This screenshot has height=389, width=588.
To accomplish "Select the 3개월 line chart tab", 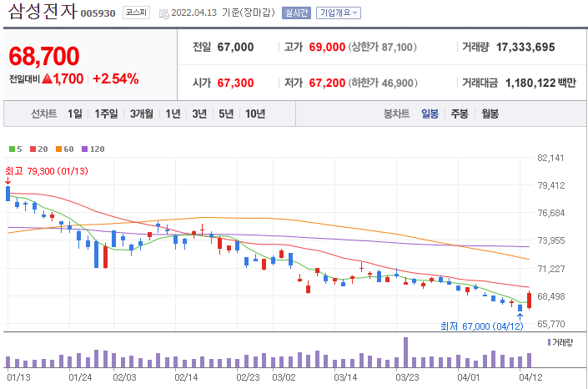I will [x=142, y=114].
